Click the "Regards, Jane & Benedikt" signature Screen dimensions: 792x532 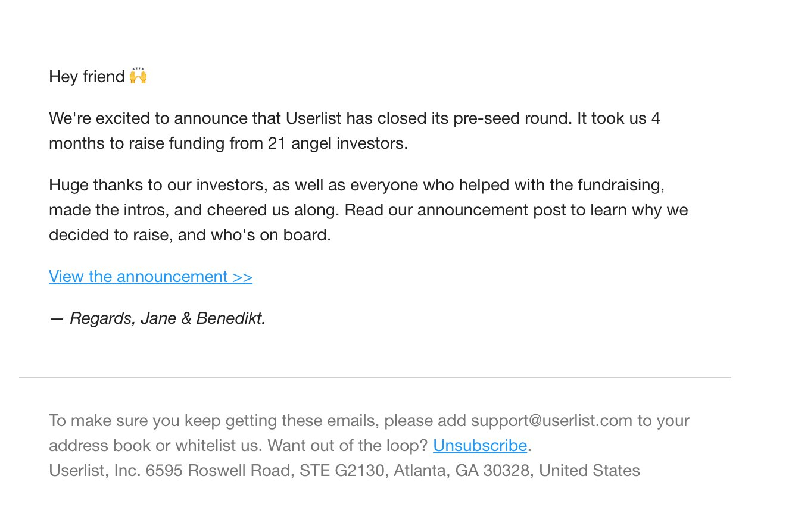coord(167,318)
